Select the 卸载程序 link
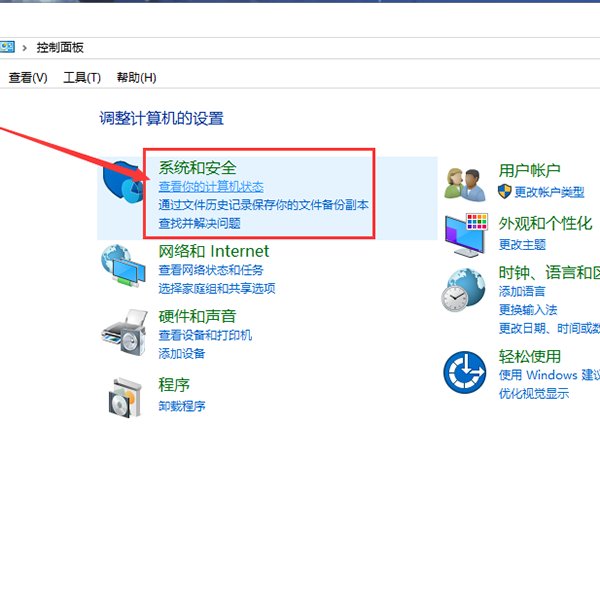Image resolution: width=600 pixels, height=602 pixels. (x=182, y=406)
